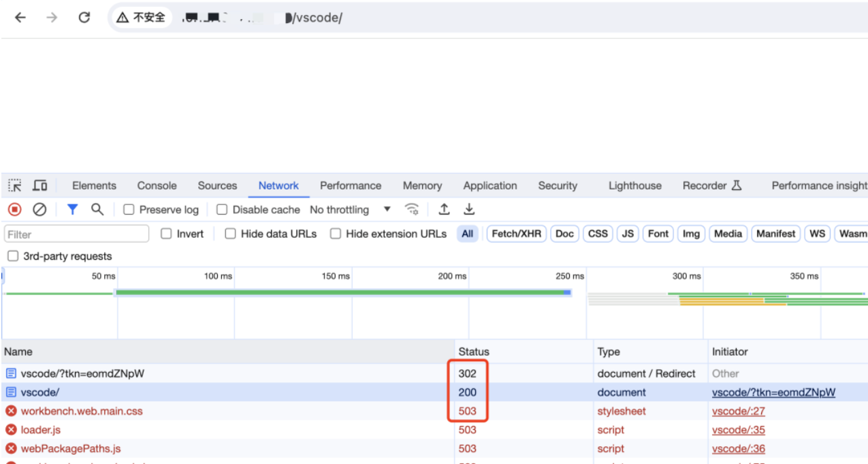The width and height of the screenshot is (868, 464).
Task: Export HAR file with download icon
Action: [469, 209]
